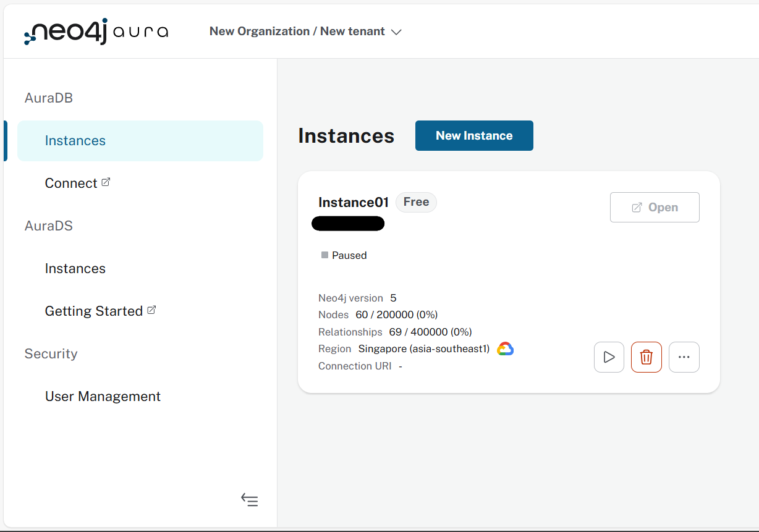Viewport: 759px width, 532px height.
Task: Go to Instances under AuraDS
Action: 75,269
